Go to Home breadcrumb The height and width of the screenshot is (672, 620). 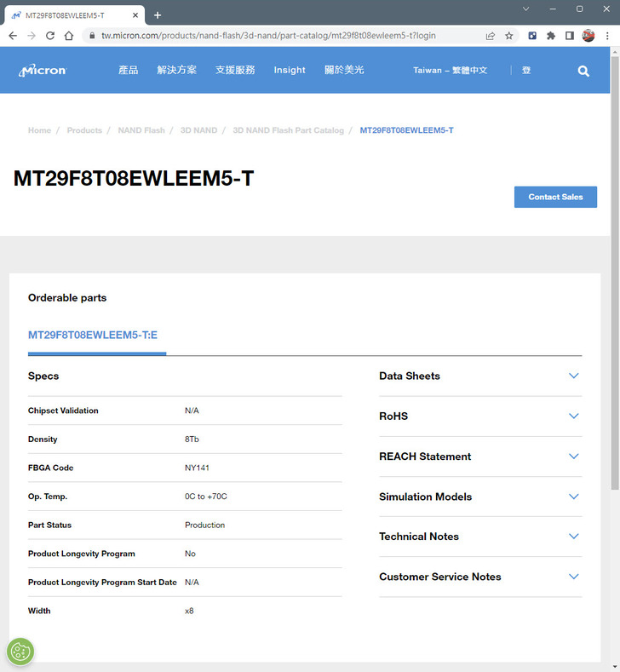(39, 130)
